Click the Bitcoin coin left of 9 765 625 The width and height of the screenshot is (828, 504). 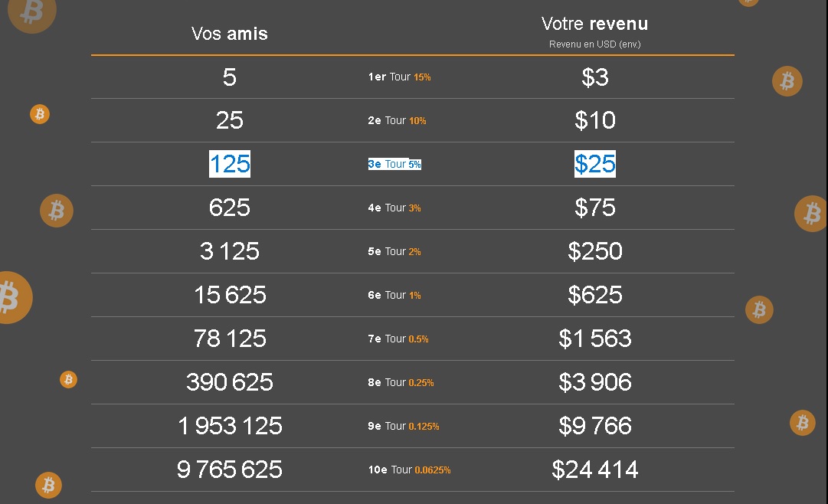click(x=48, y=485)
